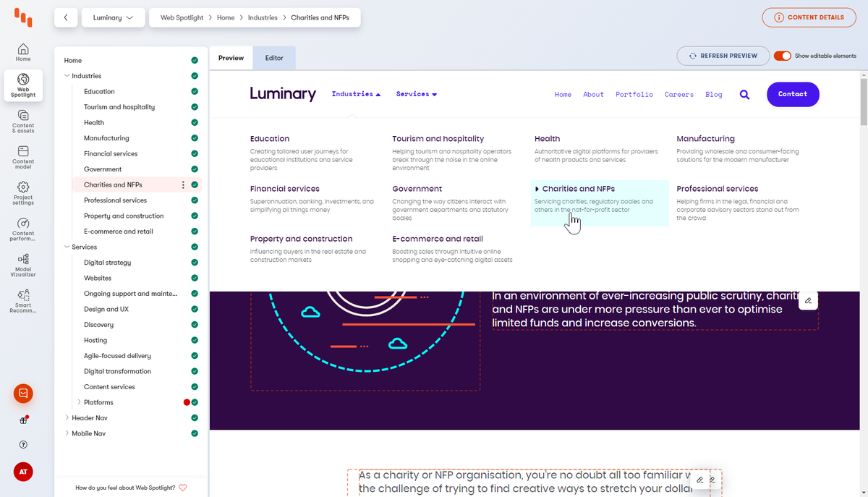This screenshot has height=497, width=868.
Task: Disable the Show editable elements toggle
Action: 782,55
